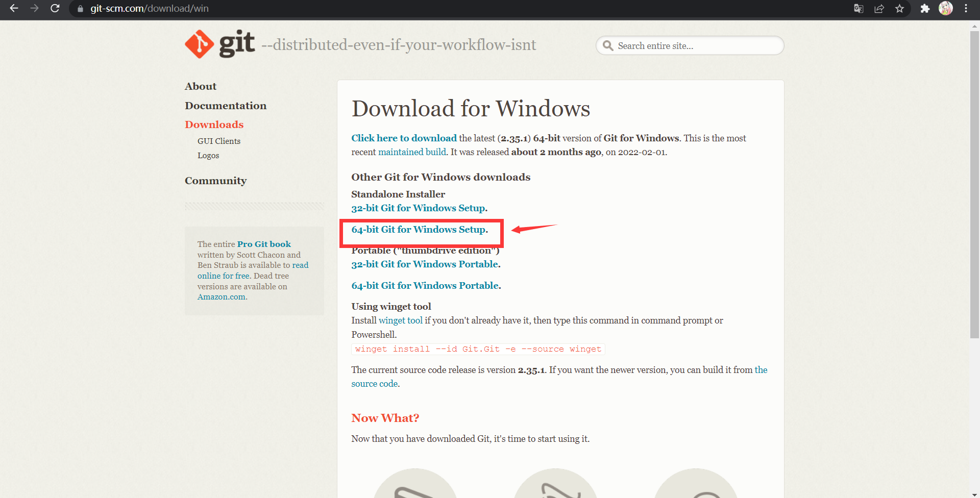
Task: Focus the address bar URL
Action: [150, 9]
